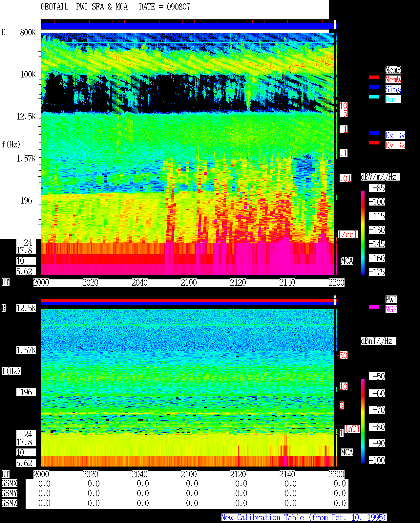Click the GSMX row label
Screen dimensions: 420x523
point(9,483)
